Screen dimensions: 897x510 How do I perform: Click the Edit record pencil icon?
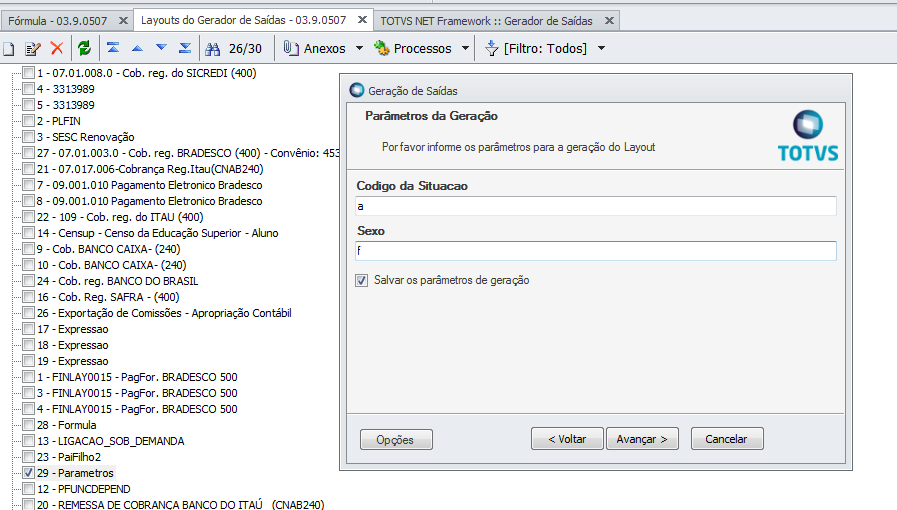[33, 49]
